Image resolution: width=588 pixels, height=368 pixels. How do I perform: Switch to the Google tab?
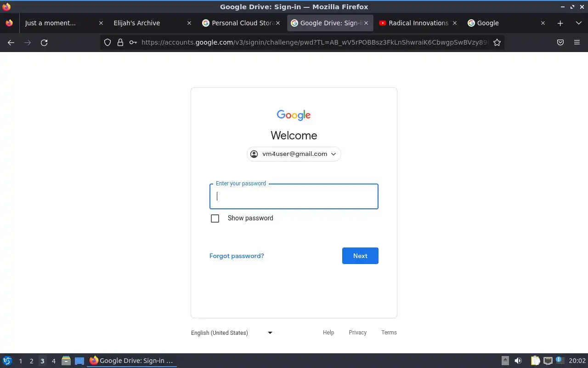tap(507, 23)
